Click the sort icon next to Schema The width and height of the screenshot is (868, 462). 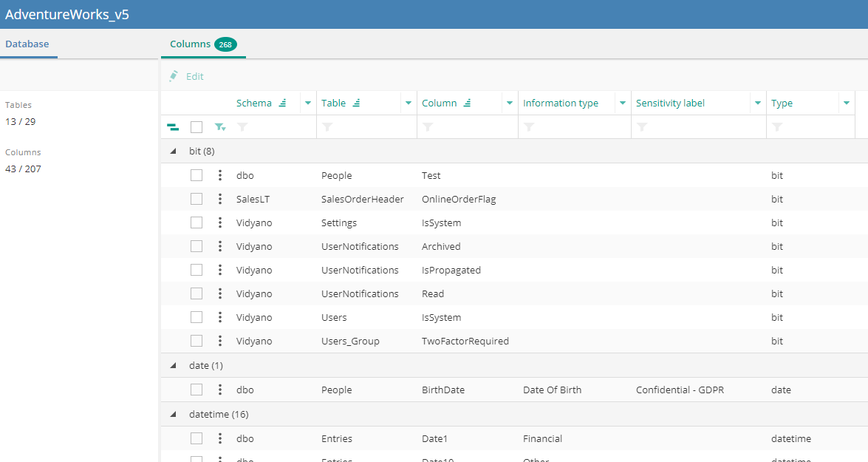283,103
